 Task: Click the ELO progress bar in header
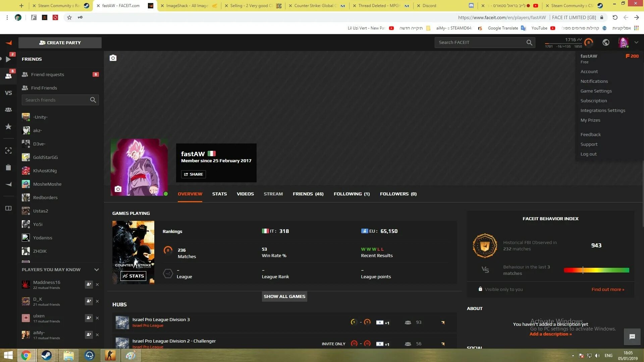563,44
